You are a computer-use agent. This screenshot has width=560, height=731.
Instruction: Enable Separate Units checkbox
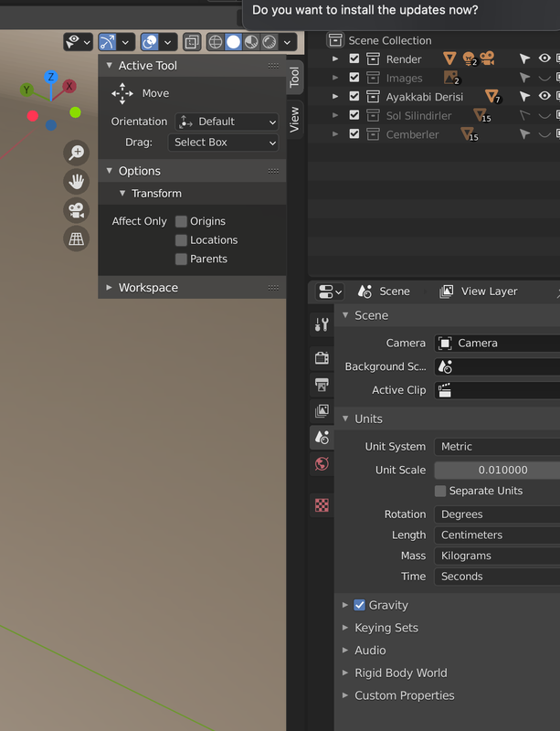[x=440, y=491]
